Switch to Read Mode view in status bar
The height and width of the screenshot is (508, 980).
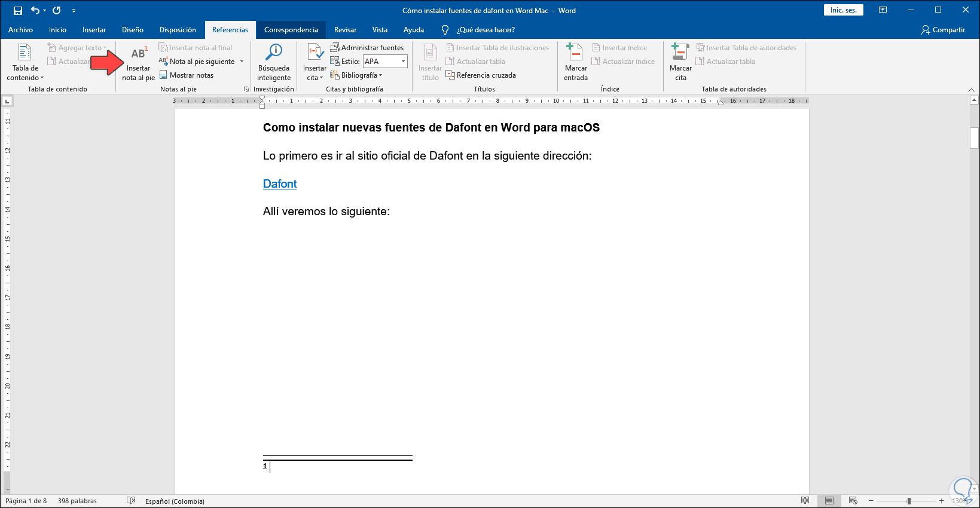coord(805,501)
